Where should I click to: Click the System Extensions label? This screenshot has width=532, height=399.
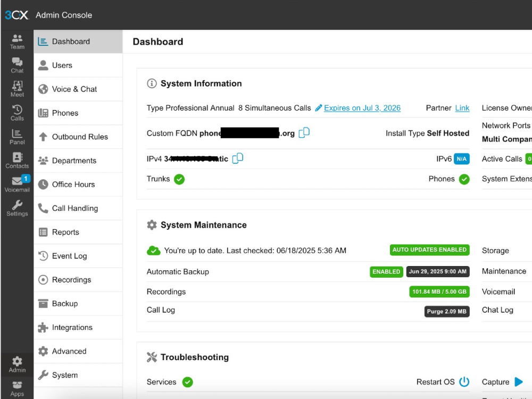click(507, 179)
